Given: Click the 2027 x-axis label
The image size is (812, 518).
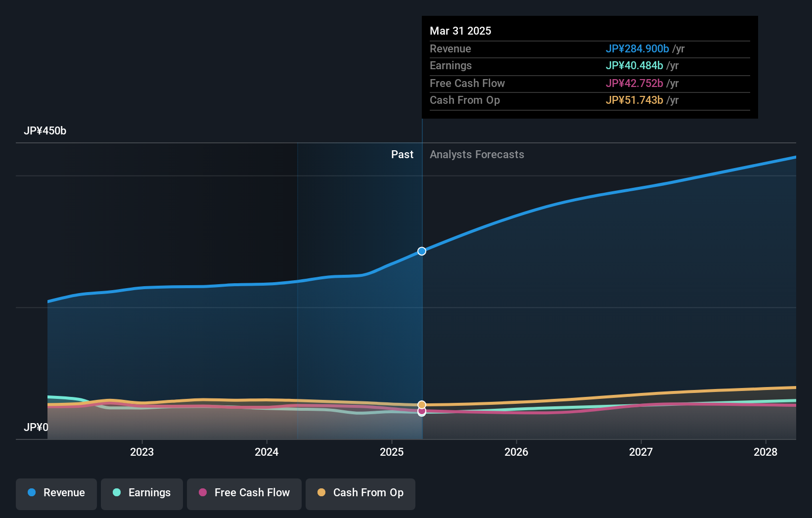Looking at the screenshot, I should 641,452.
